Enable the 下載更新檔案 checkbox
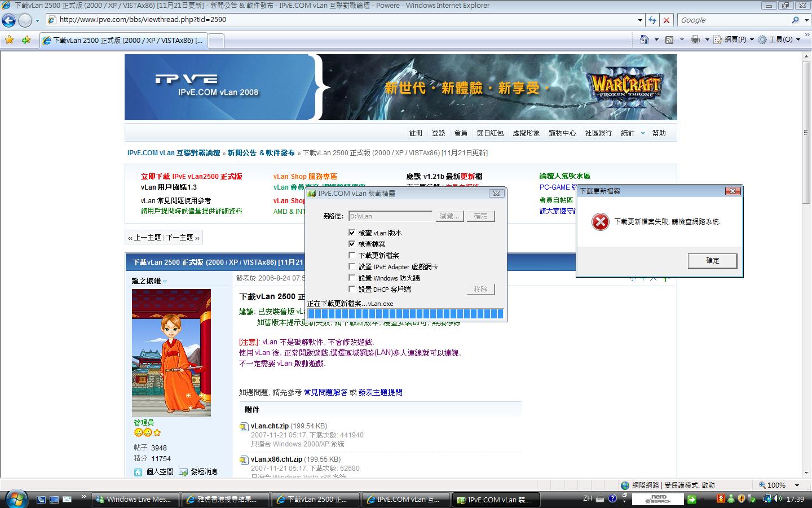The height and width of the screenshot is (508, 812). 352,255
